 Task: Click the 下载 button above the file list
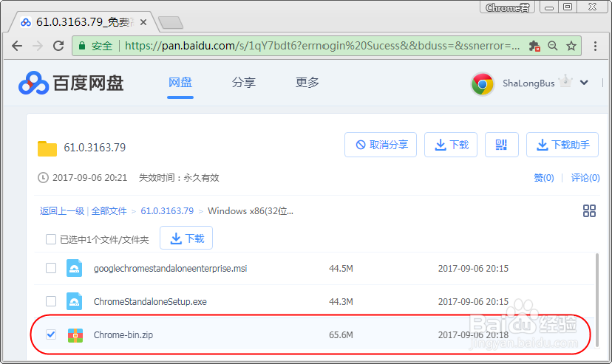[186, 238]
